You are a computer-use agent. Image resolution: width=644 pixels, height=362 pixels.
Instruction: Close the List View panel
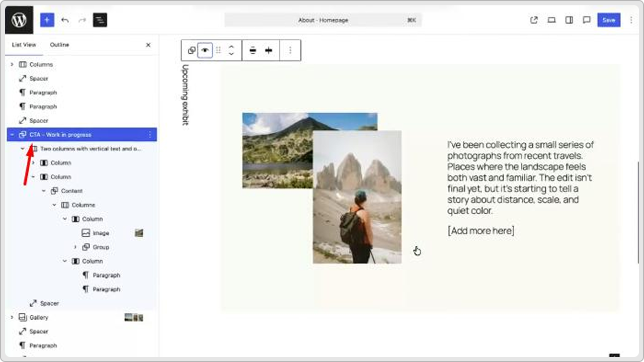point(148,44)
